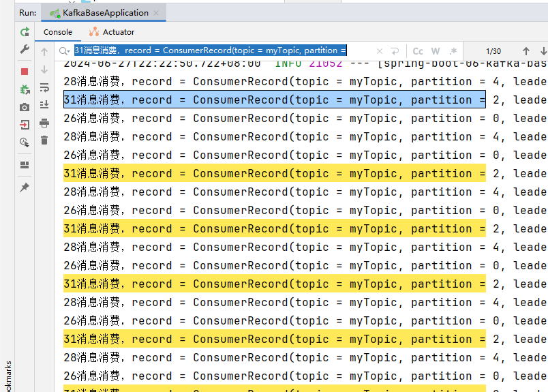
Task: Rerun in debug mode with the bug icon
Action: click(x=25, y=89)
